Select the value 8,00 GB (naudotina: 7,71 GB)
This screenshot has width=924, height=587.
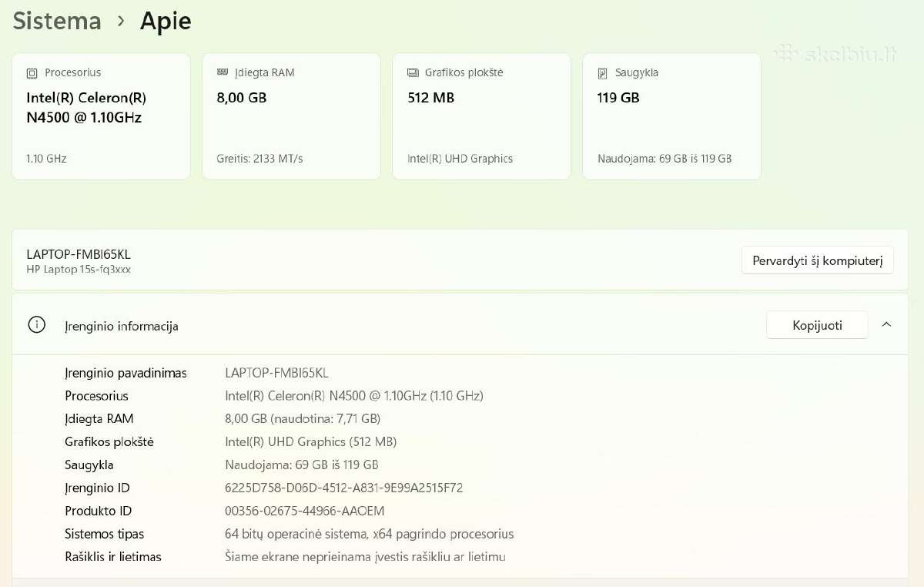[303, 419]
